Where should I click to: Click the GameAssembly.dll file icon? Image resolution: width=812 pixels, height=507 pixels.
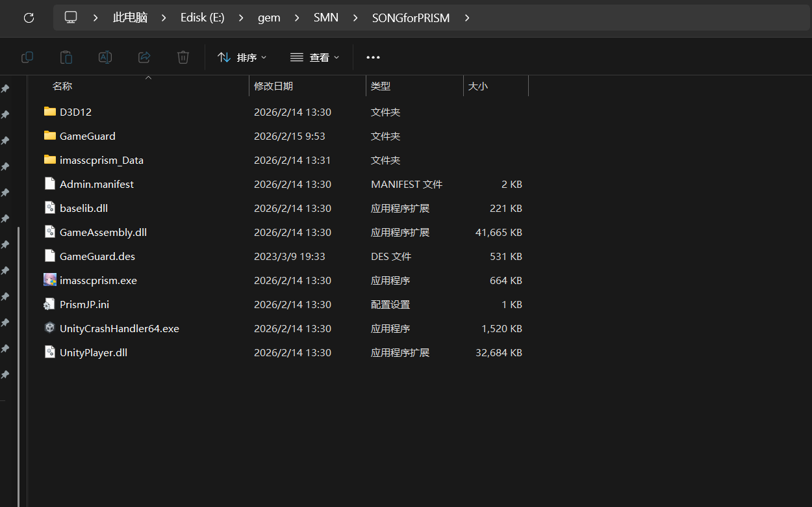pos(50,231)
